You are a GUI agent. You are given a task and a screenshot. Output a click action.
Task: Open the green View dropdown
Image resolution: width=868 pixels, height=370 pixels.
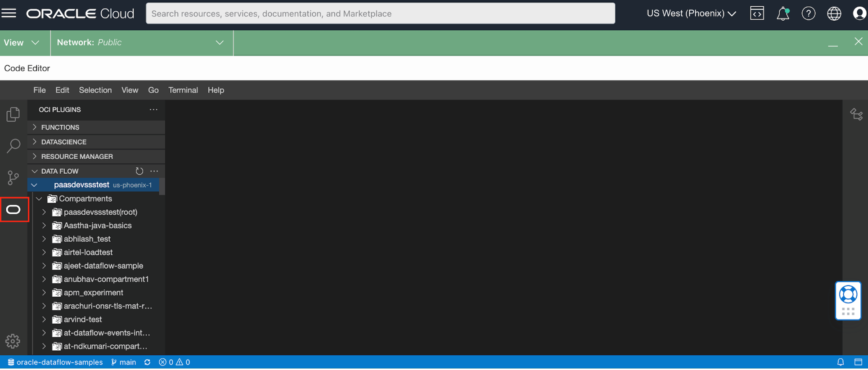click(x=22, y=43)
